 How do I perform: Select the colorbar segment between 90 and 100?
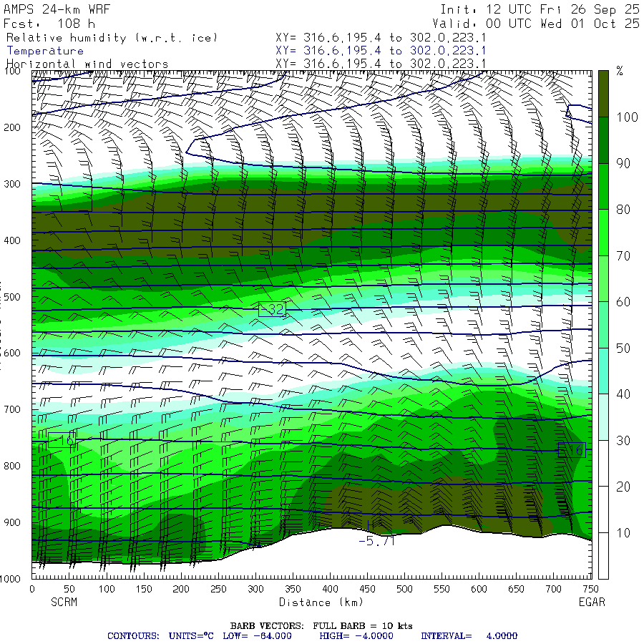pos(603,140)
